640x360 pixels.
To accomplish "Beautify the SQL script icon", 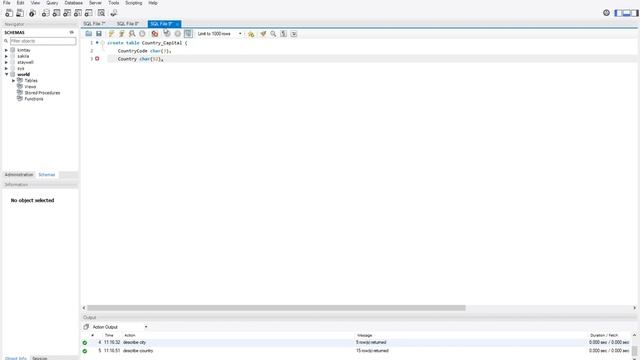I will point(263,34).
